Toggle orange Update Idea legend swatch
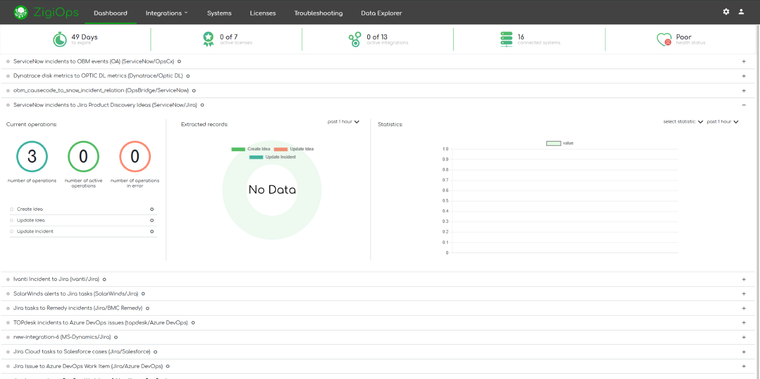 (281, 149)
